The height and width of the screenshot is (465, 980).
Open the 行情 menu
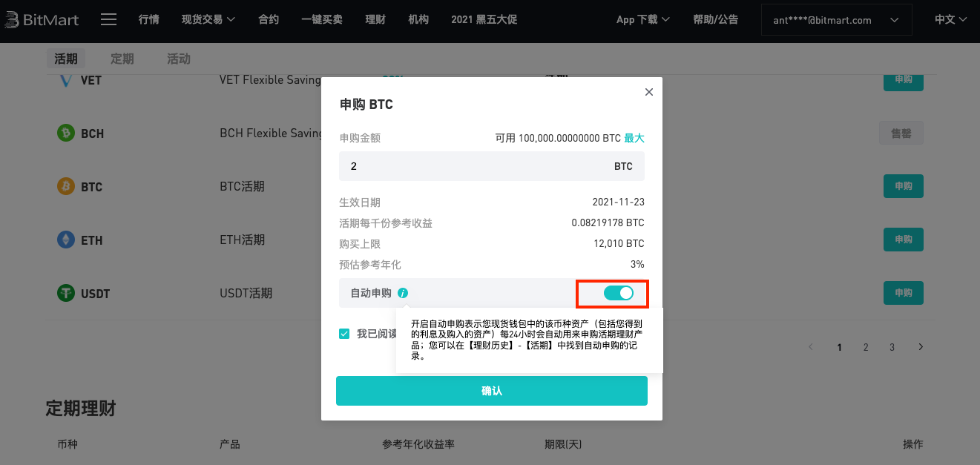pos(149,19)
